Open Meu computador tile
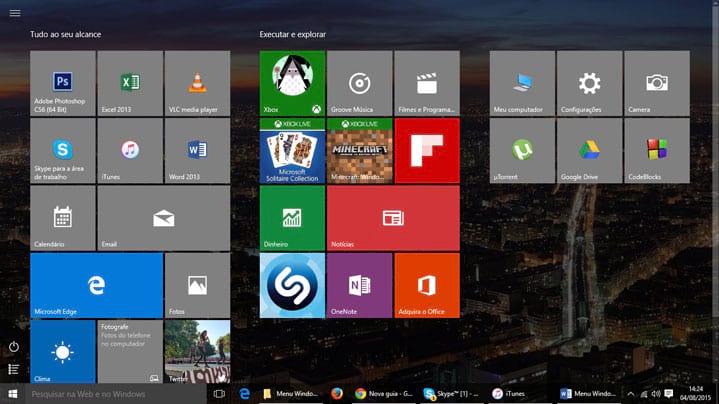Viewport: 719px width, 404px height. click(522, 83)
